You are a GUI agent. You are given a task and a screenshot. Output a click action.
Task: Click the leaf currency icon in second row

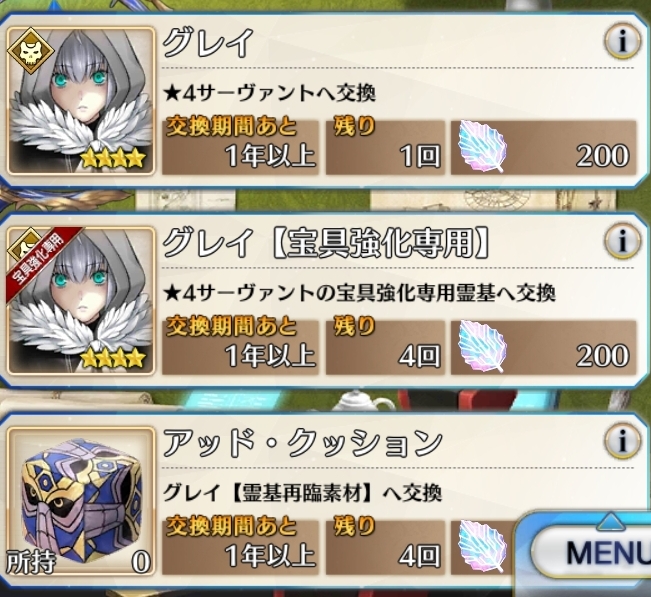point(484,346)
